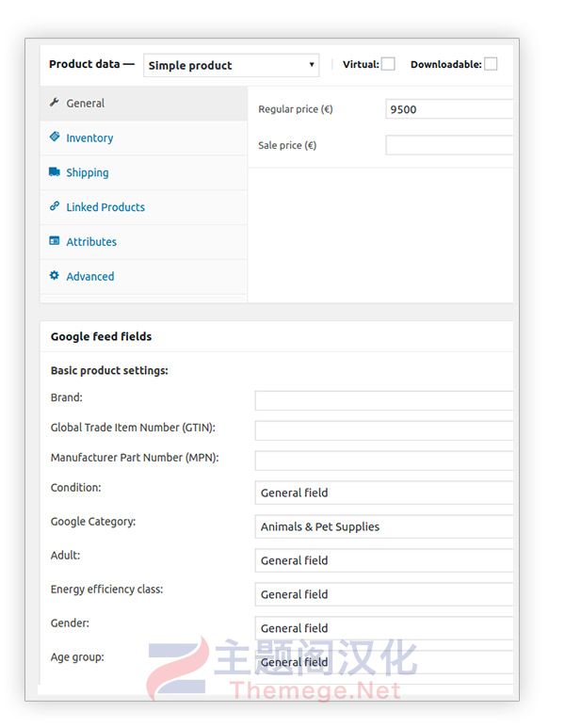Screen dimensions: 565x728
Task: Click the truck icon beside Shipping
Action: 55,171
